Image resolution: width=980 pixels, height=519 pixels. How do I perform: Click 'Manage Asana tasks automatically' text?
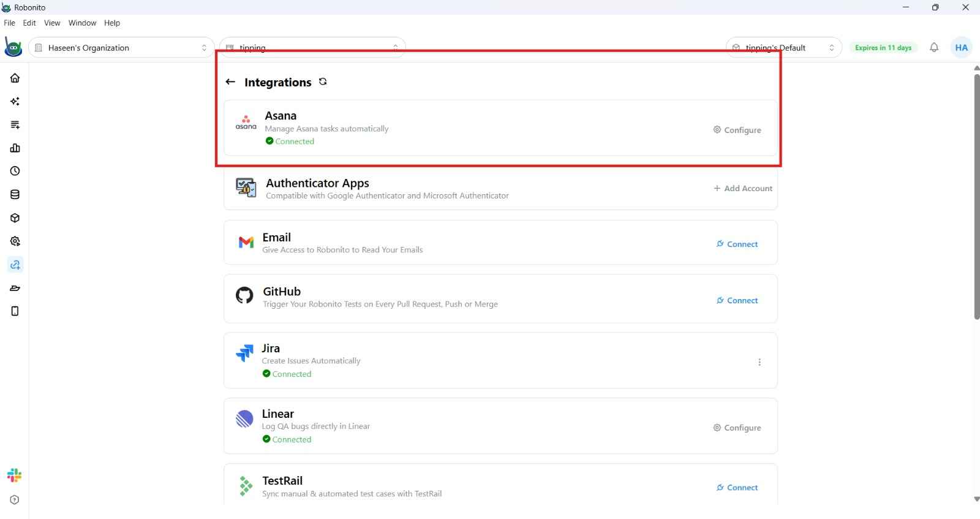[326, 129]
